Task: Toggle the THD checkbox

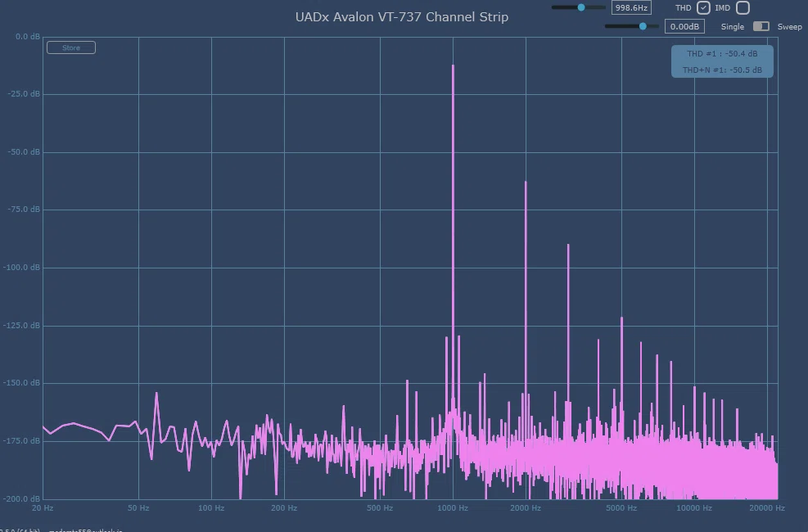Action: [x=703, y=7]
